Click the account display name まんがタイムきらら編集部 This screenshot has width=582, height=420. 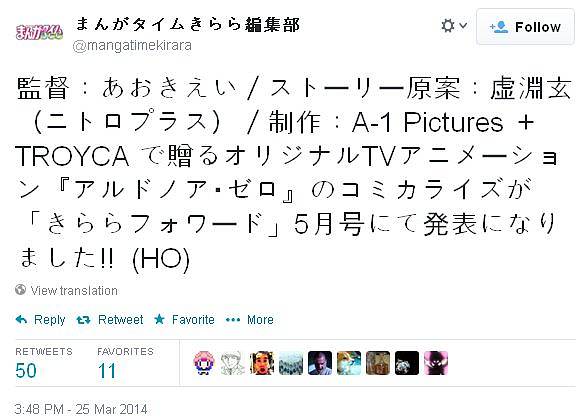[187, 24]
